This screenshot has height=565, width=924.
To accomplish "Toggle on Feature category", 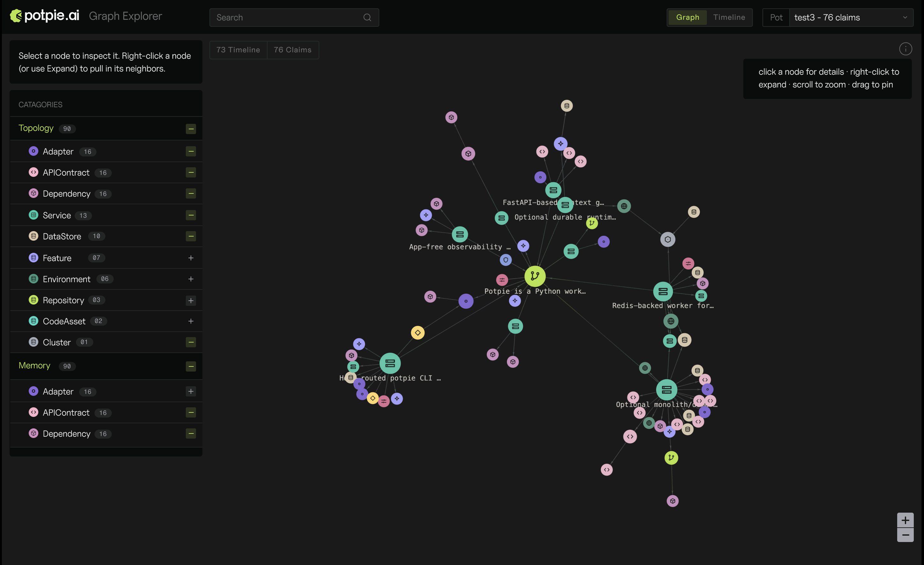I will click(191, 258).
